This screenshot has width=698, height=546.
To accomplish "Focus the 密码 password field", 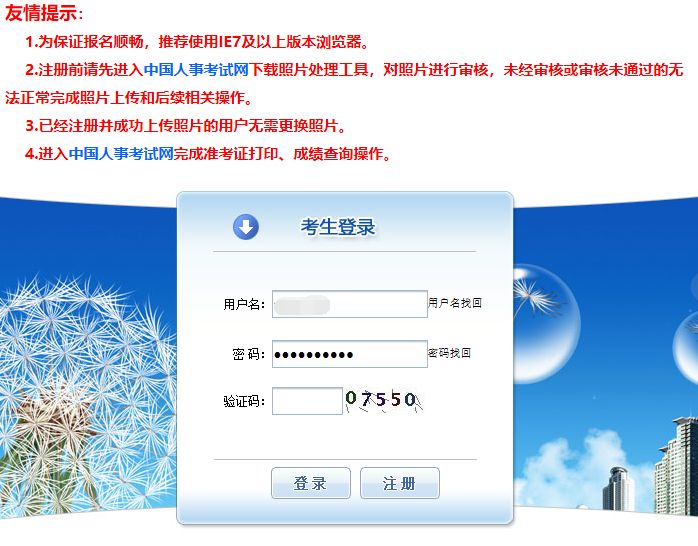I will (350, 354).
